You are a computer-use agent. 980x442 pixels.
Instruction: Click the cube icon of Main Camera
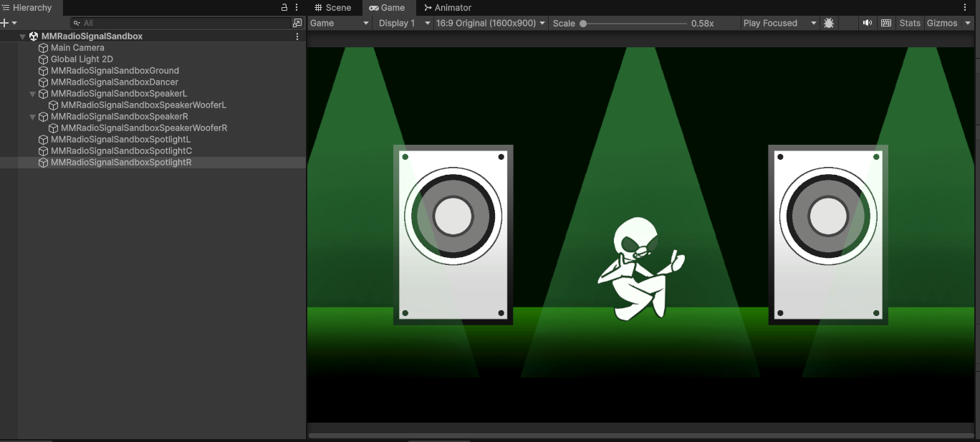43,48
